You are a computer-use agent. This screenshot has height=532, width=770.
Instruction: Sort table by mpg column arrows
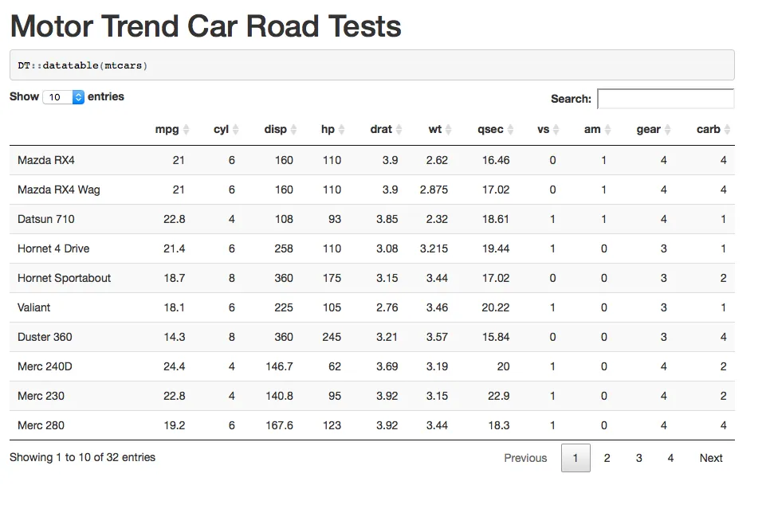187,130
